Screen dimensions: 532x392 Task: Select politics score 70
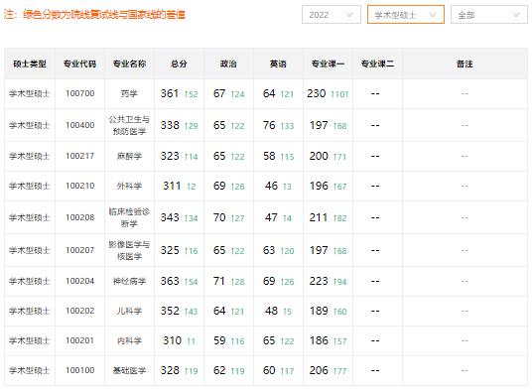click(x=219, y=217)
